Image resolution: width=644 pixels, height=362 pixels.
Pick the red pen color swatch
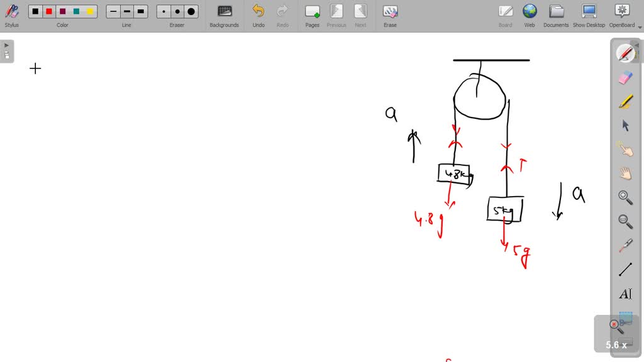click(49, 11)
